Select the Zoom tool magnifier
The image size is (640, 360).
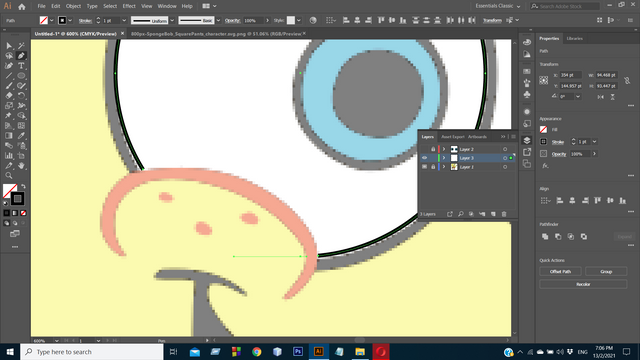(9, 176)
